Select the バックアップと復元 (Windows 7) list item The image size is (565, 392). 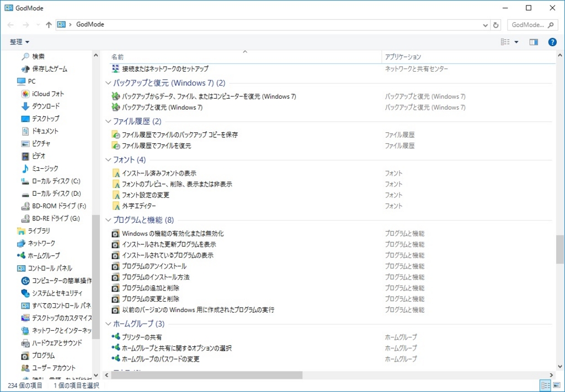point(162,108)
